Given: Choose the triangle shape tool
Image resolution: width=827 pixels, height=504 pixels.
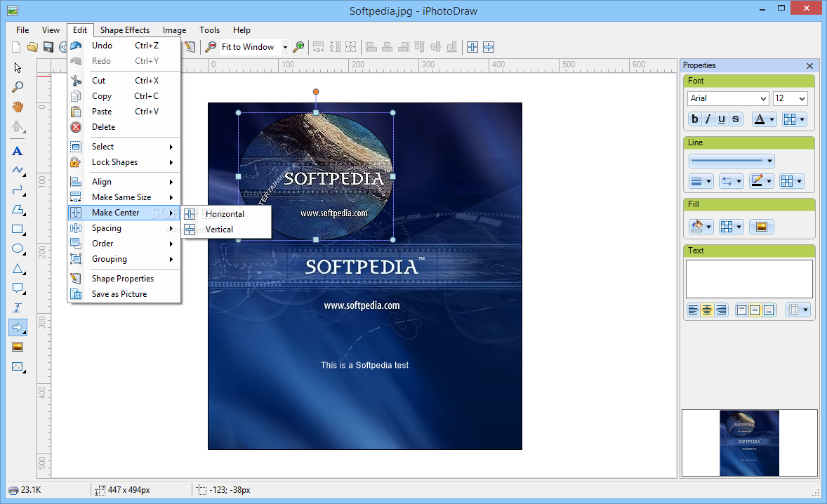Looking at the screenshot, I should 18,269.
